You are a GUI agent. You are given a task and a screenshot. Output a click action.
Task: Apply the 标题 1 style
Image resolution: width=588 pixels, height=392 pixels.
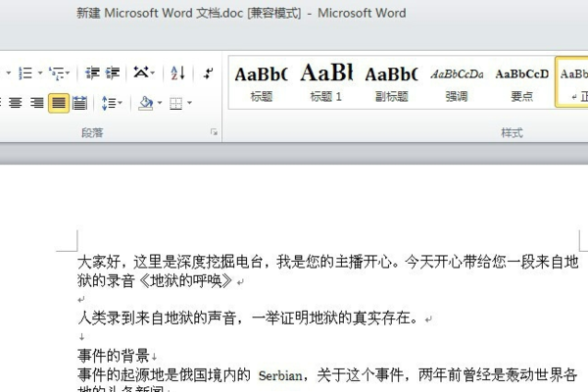point(326,82)
